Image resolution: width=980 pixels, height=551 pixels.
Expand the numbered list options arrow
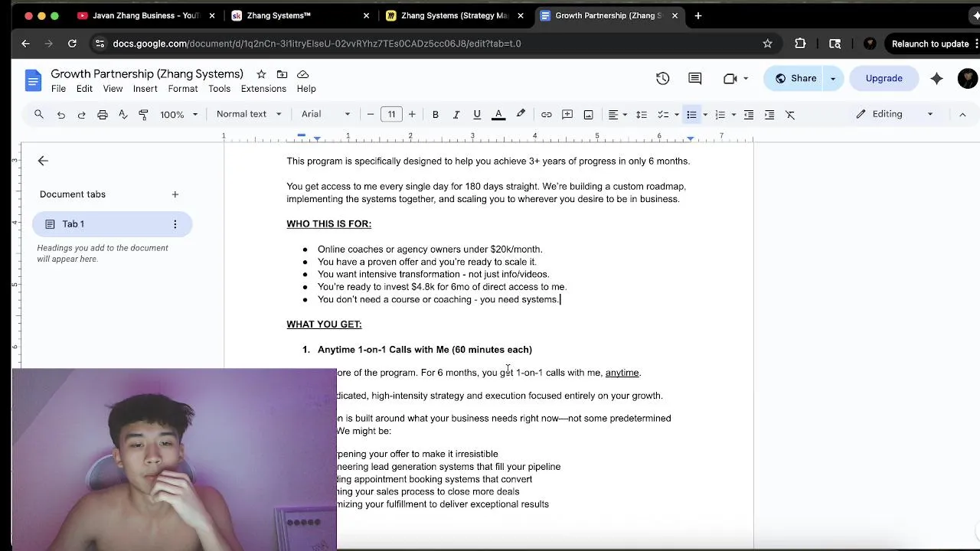pos(733,115)
